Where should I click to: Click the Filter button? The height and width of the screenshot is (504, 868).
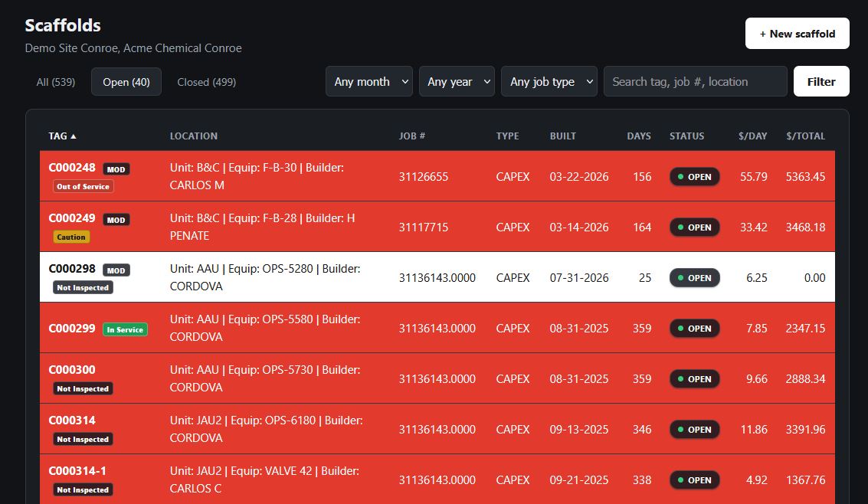click(x=821, y=81)
